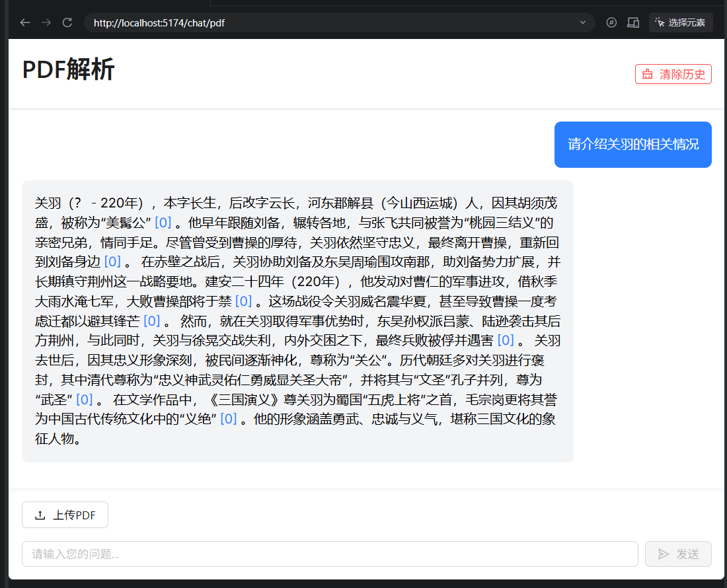This screenshot has height=588, width=727.
Task: Open the address bar dropdown arrow
Action: pyautogui.click(x=582, y=22)
